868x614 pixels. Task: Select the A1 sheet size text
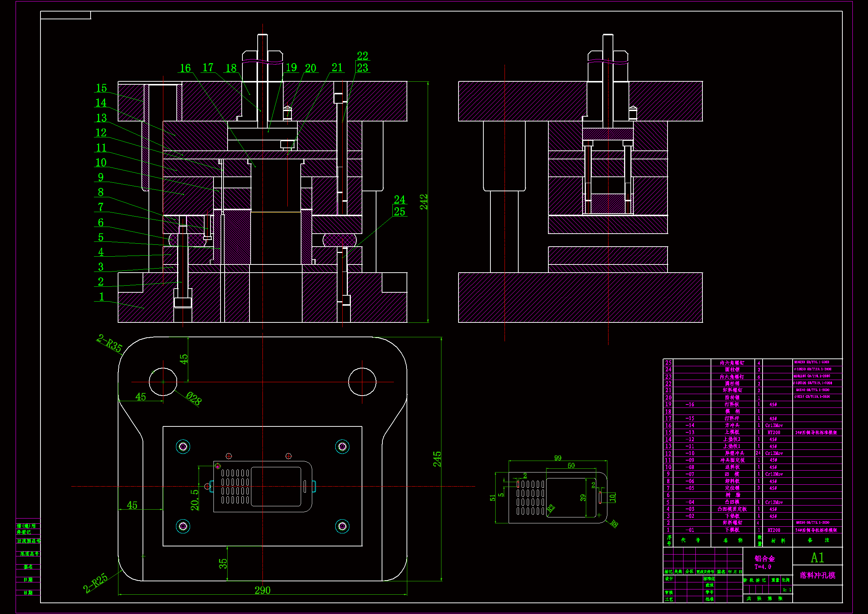coord(818,558)
